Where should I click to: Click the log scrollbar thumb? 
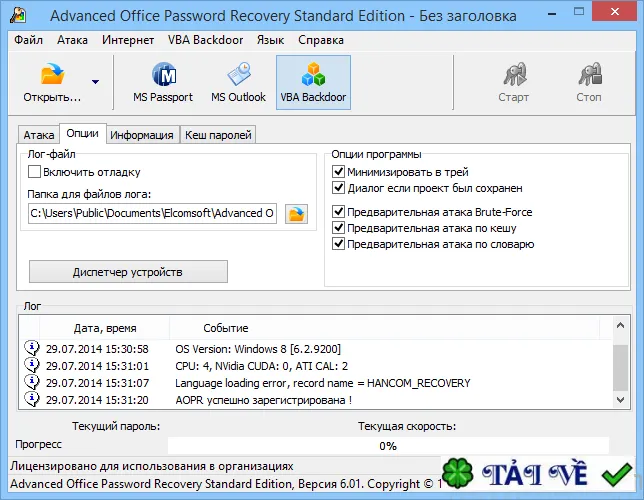[621, 367]
